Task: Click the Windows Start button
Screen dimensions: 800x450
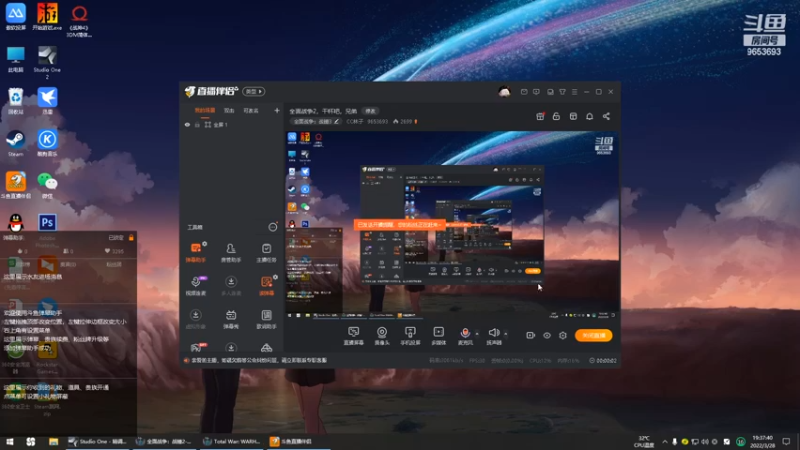Action: tap(10, 441)
